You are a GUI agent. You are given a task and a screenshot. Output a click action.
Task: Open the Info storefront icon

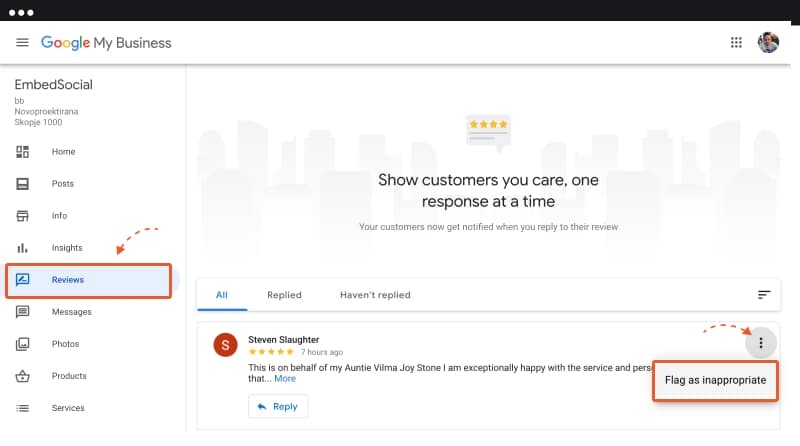click(x=22, y=216)
